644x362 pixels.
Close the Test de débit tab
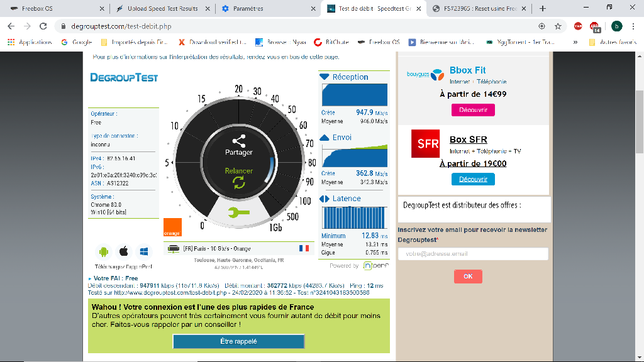pos(418,8)
